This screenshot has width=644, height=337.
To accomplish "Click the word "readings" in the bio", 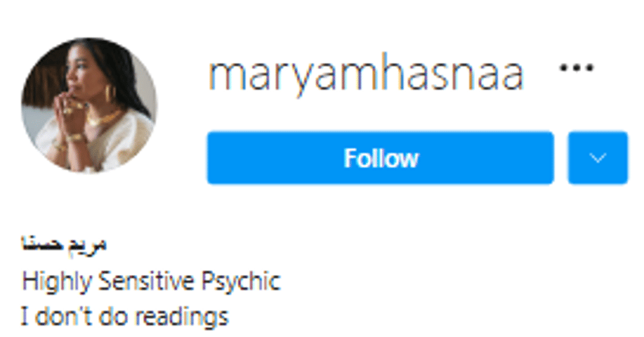I will [182, 318].
